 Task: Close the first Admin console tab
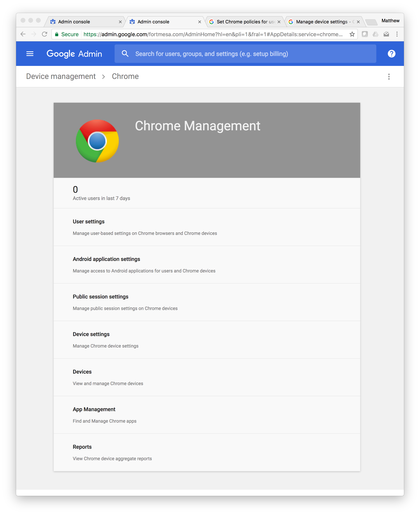coord(120,22)
